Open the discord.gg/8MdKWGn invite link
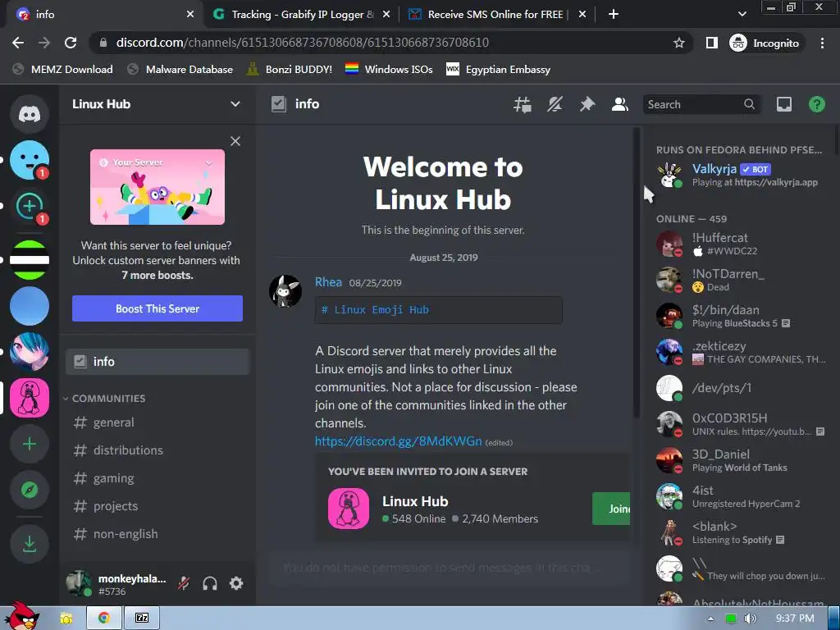This screenshot has height=630, width=840. click(x=398, y=441)
